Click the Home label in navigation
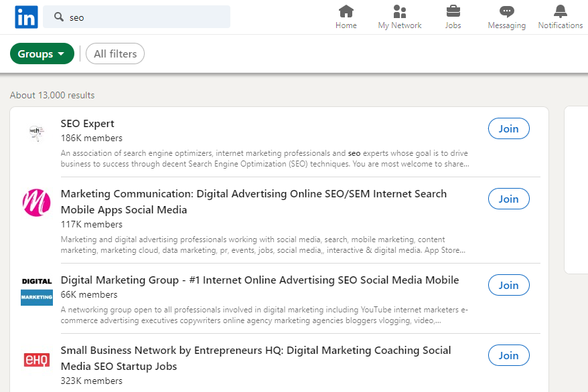Viewport: 588px width, 392px height. pyautogui.click(x=346, y=25)
